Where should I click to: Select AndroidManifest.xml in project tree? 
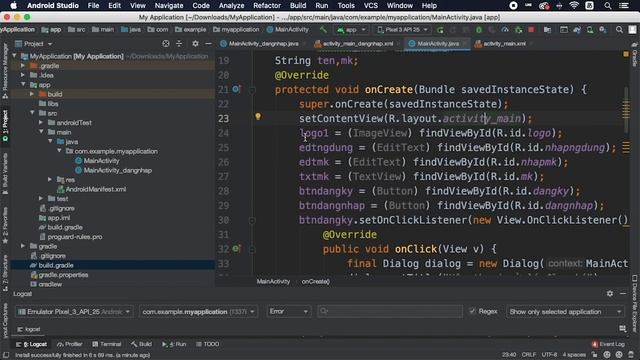coord(95,189)
